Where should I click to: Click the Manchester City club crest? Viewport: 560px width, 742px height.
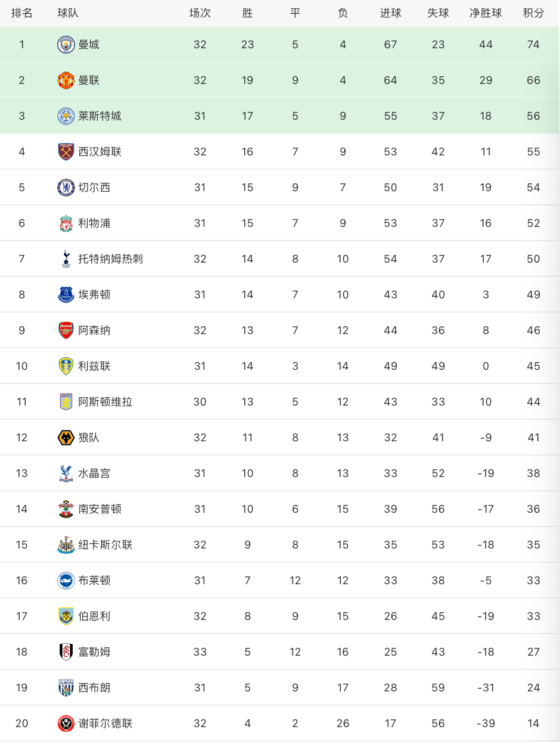(66, 45)
